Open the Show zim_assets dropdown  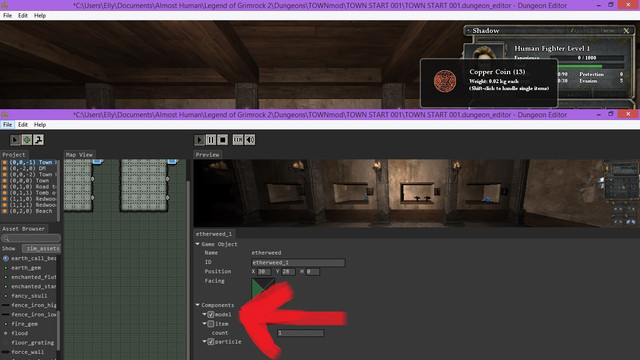coord(41,248)
